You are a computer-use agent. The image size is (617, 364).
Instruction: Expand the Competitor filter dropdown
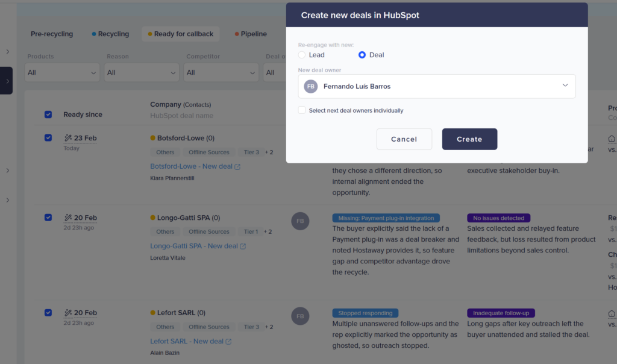222,72
